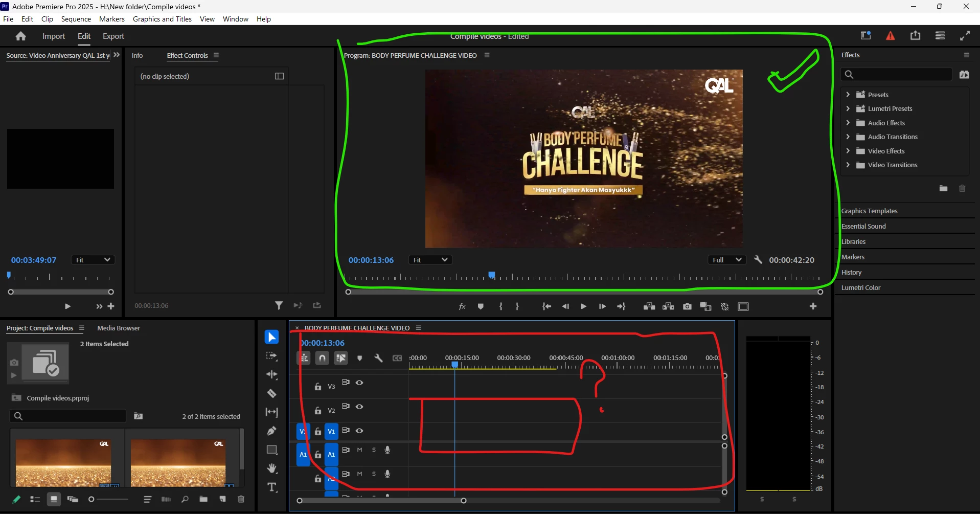Pick the Track Select Forward tool
Viewport: 980px width, 514px height.
[x=271, y=356]
